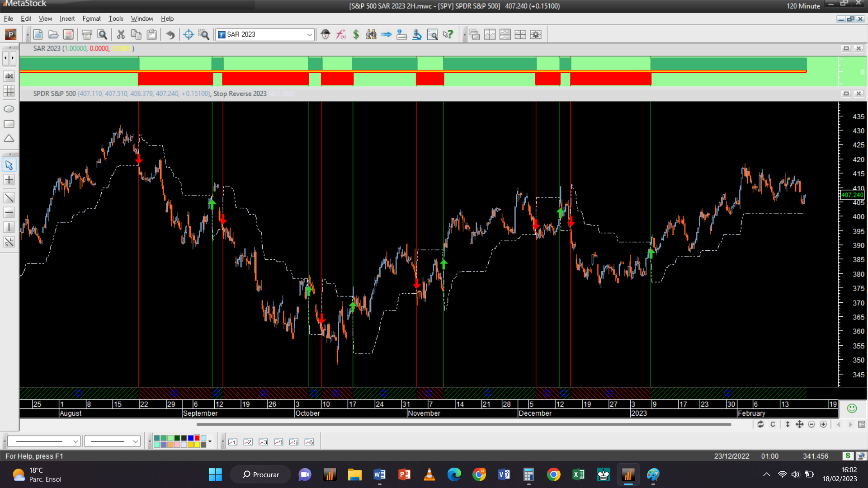Click the abc text tool
The image size is (868, 488).
pos(9,76)
